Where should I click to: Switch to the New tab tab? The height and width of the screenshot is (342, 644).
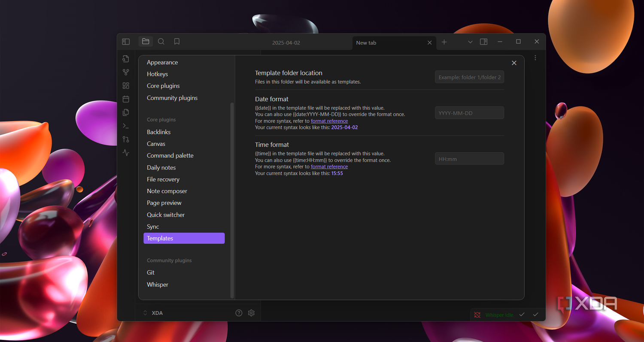pos(394,43)
